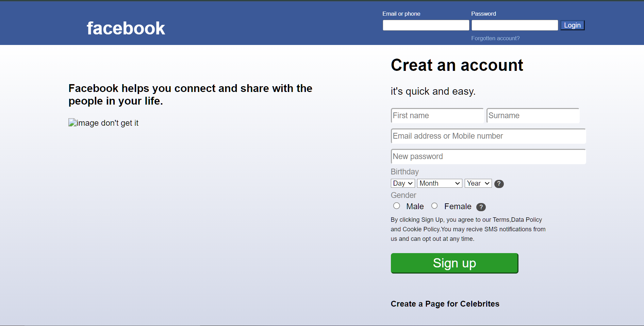
Task: Click the Creat an account heading
Action: 457,65
